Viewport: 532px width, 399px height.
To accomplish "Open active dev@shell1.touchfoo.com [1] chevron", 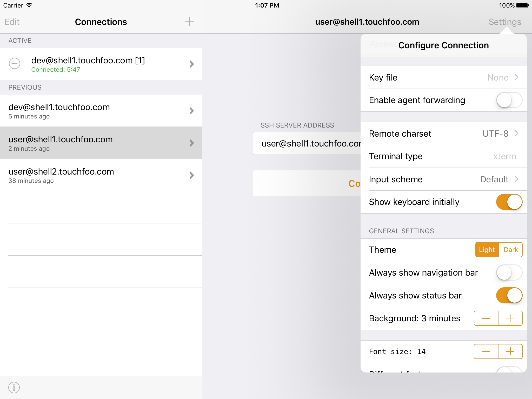I will pos(192,64).
